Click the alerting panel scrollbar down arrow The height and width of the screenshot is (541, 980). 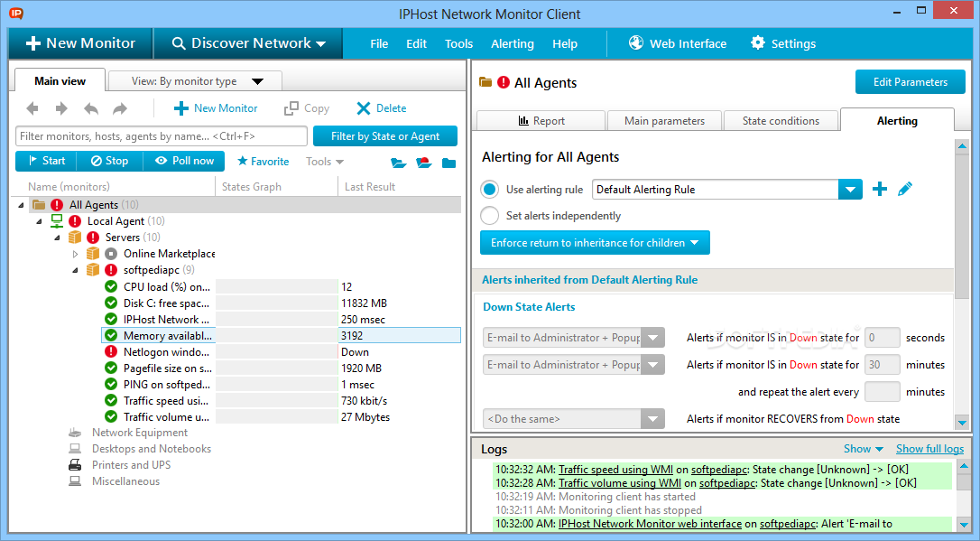click(963, 423)
